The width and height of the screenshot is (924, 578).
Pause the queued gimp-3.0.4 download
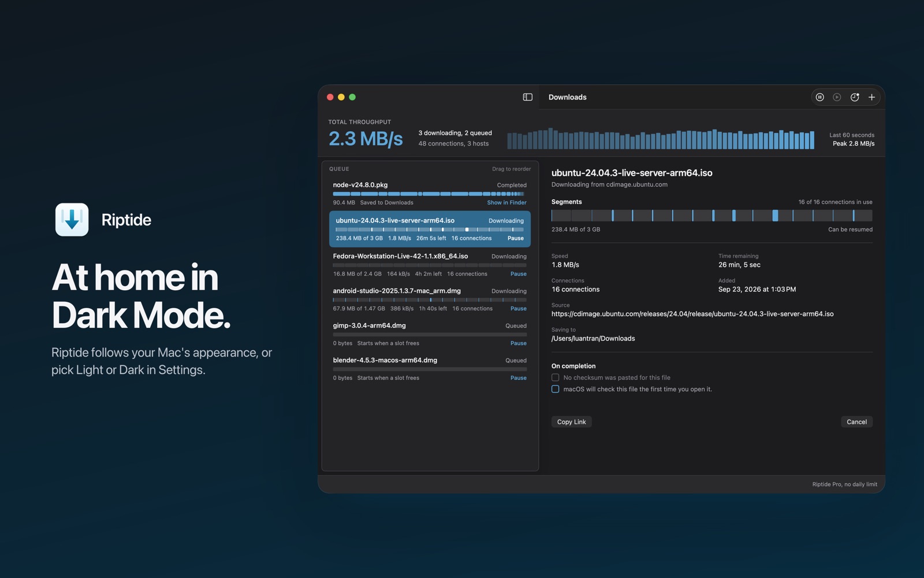[x=519, y=343]
